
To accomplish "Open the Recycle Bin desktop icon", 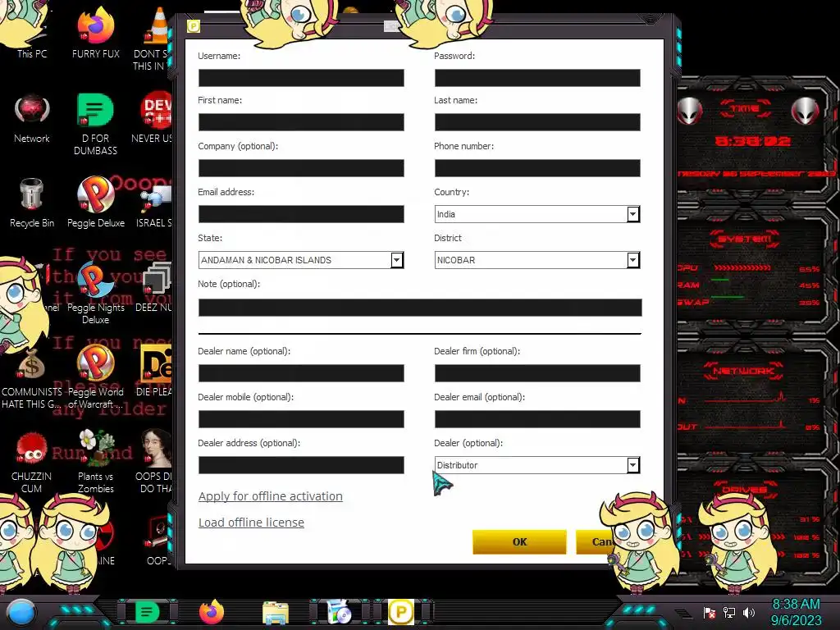I will [32, 203].
